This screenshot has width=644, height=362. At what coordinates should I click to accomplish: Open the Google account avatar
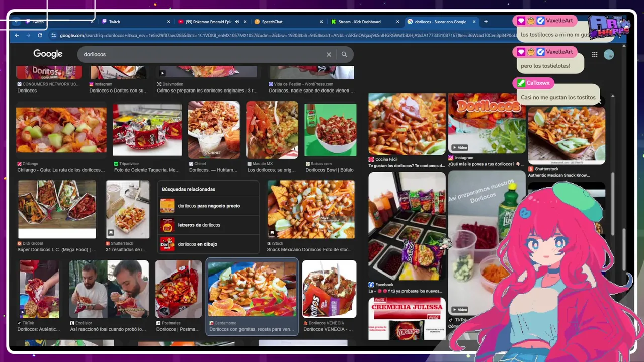coord(609,55)
